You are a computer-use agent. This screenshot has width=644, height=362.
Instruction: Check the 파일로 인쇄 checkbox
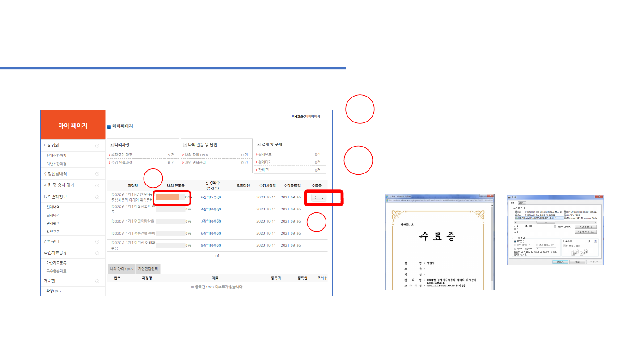(x=555, y=227)
